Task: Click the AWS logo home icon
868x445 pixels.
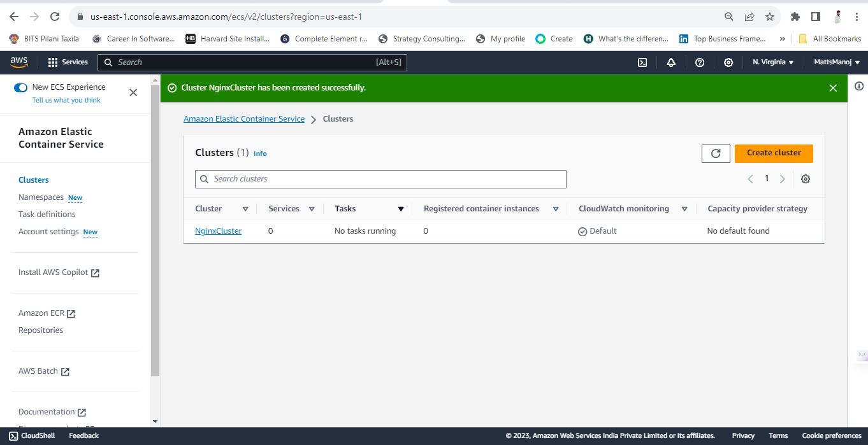Action: click(x=19, y=62)
